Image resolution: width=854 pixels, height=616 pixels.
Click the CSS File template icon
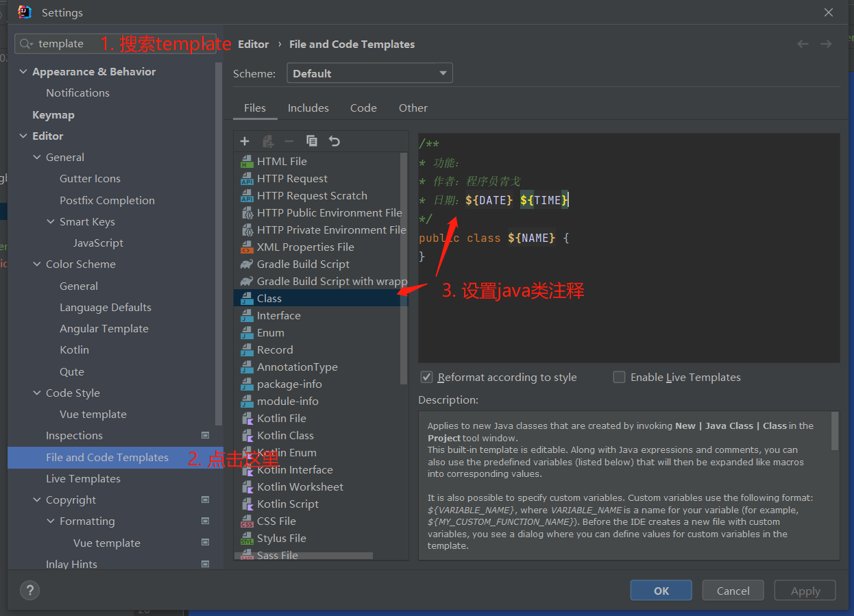[x=247, y=521]
